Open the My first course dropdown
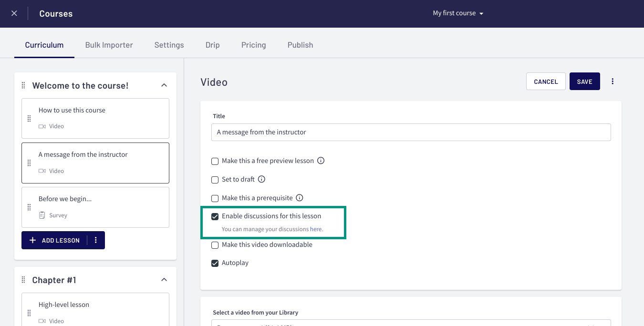Viewport: 644px width, 326px height. [458, 13]
